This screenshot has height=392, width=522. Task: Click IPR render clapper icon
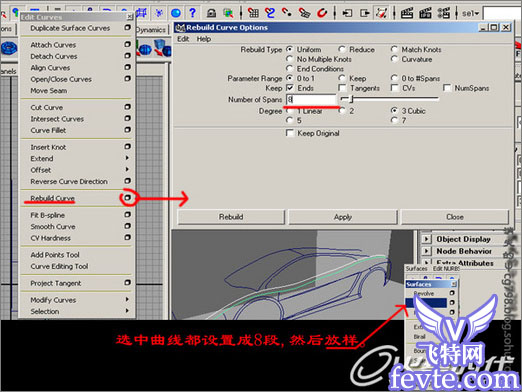425,13
